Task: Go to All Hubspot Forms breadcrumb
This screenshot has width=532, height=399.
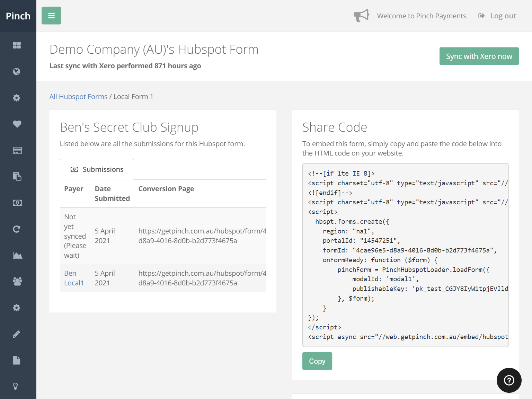Action: (78, 97)
